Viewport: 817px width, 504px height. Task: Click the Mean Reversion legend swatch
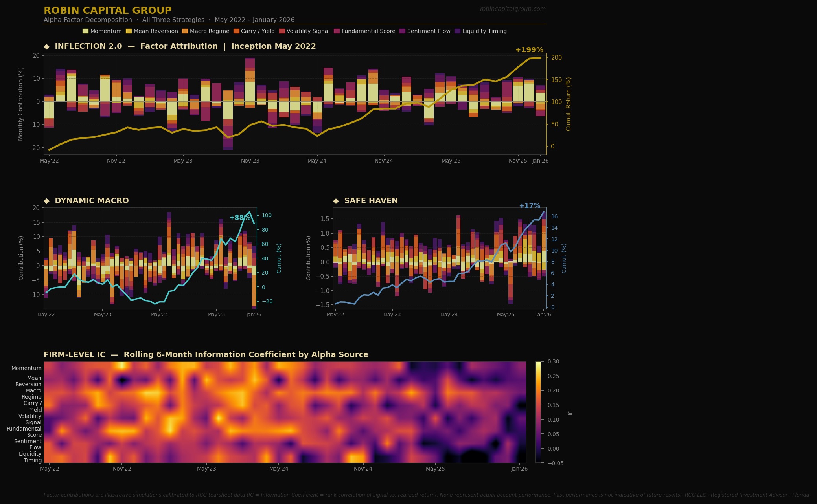tap(129, 31)
